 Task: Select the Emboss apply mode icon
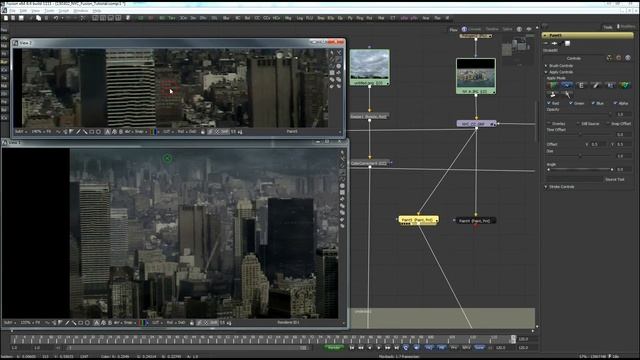(x=581, y=85)
